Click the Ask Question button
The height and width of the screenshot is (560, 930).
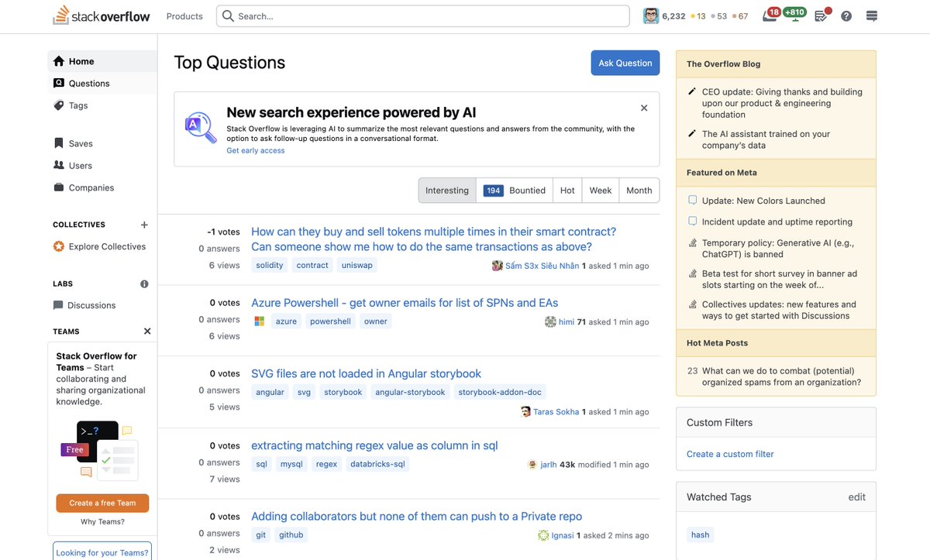pos(625,63)
